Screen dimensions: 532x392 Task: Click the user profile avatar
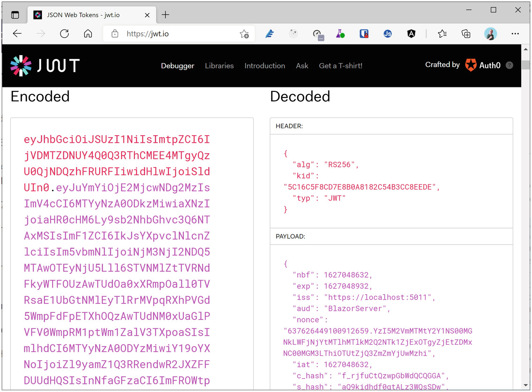[x=490, y=34]
